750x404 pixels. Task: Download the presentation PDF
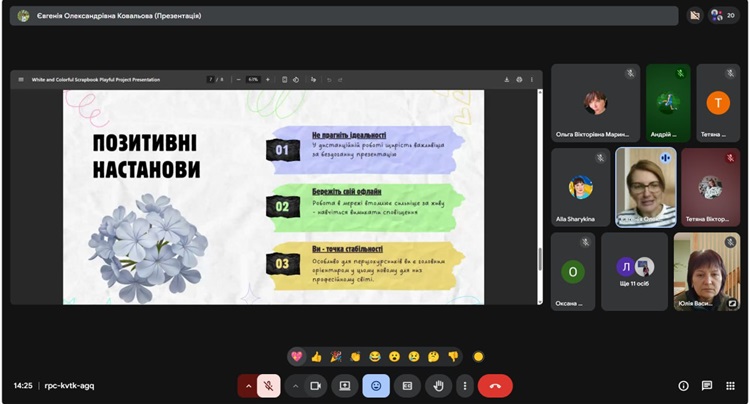[507, 79]
